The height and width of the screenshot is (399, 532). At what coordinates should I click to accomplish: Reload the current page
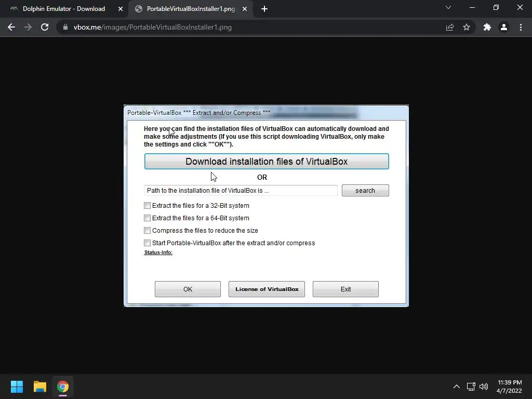[45, 27]
